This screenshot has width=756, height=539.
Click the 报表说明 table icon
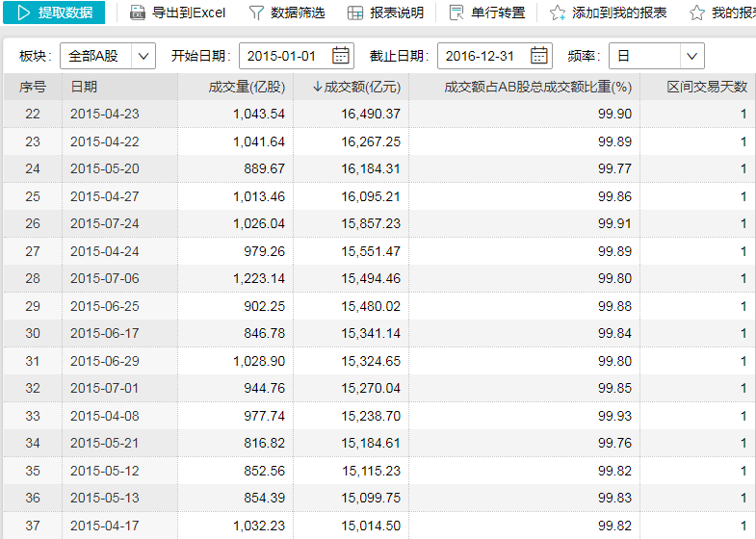pyautogui.click(x=355, y=13)
